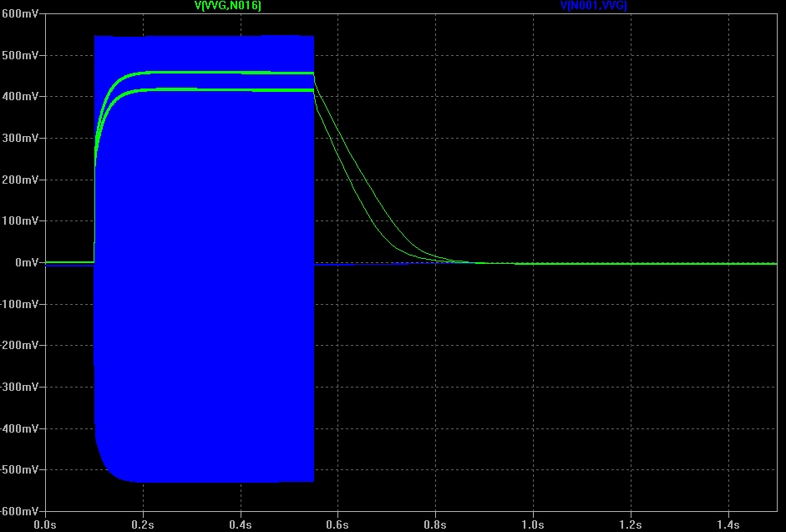Click the 0.0s time axis label
786x532 pixels.
(x=44, y=523)
